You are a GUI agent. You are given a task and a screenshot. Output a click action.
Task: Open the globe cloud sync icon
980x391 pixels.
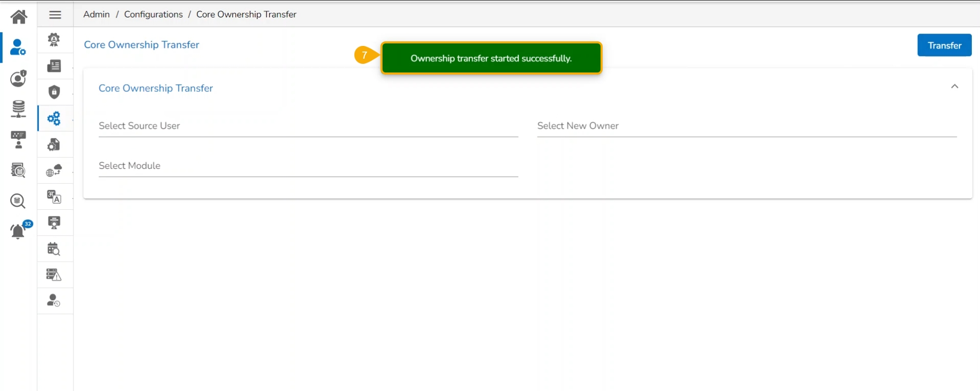tap(54, 170)
